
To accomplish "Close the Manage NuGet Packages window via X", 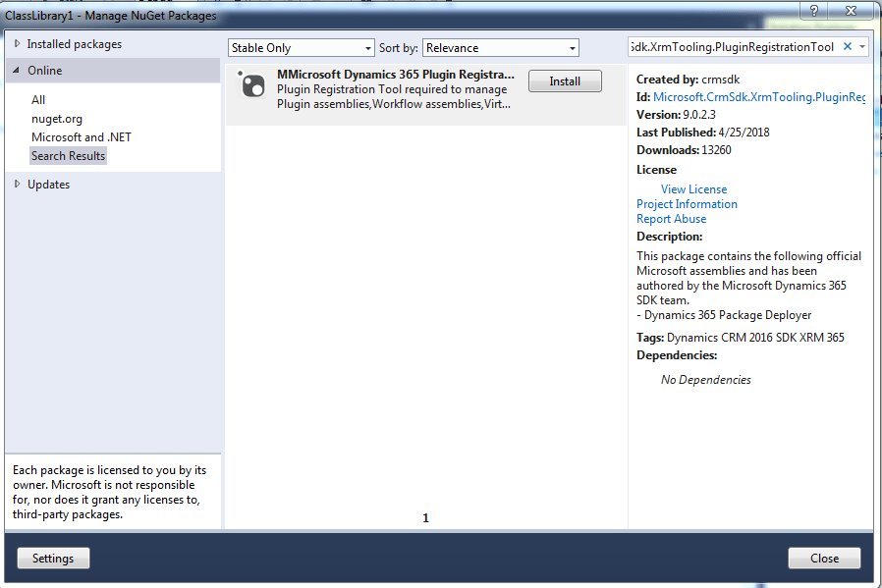I will pyautogui.click(x=852, y=10).
